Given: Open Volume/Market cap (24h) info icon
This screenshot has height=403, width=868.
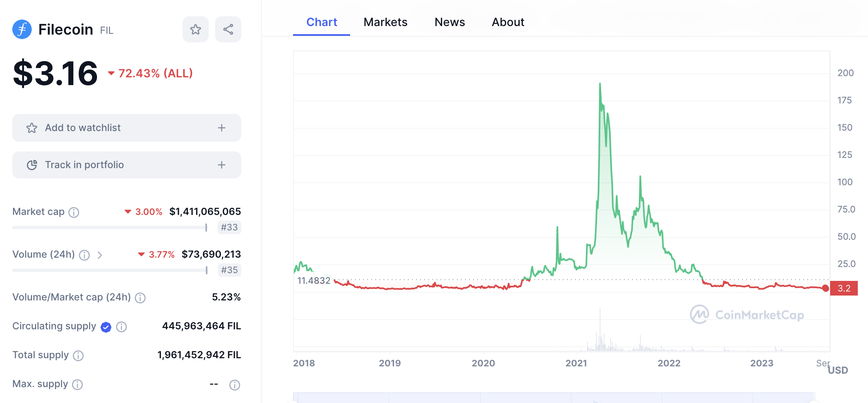Looking at the screenshot, I should pyautogui.click(x=140, y=298).
